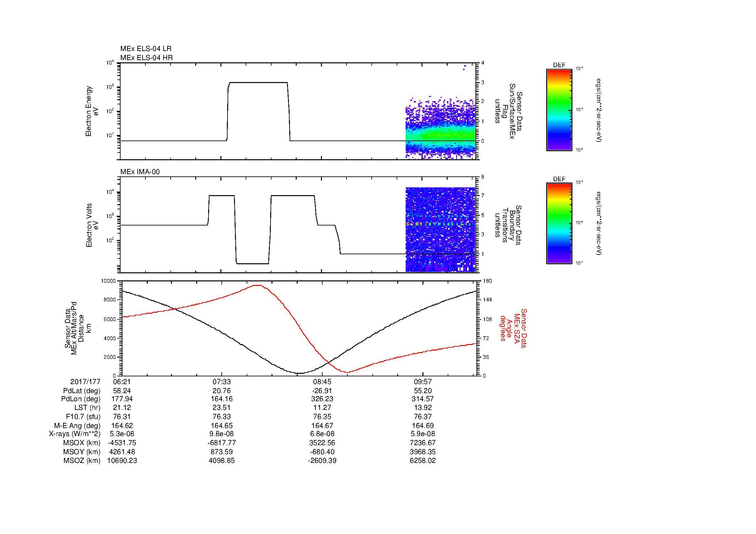Click the 'MSOX (km)' row label

pyautogui.click(x=82, y=443)
